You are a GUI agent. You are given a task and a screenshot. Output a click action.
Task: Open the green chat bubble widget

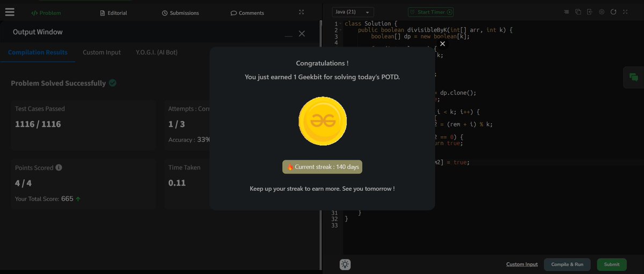634,77
